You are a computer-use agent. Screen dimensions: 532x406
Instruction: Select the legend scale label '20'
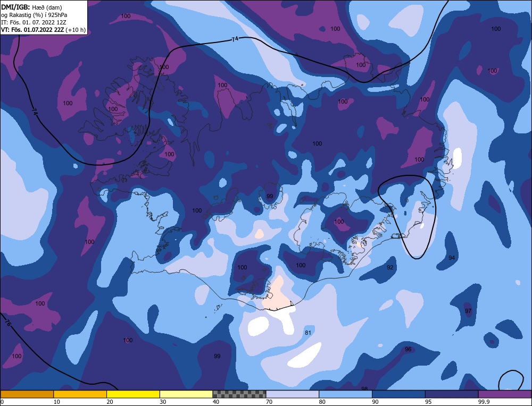(110, 402)
